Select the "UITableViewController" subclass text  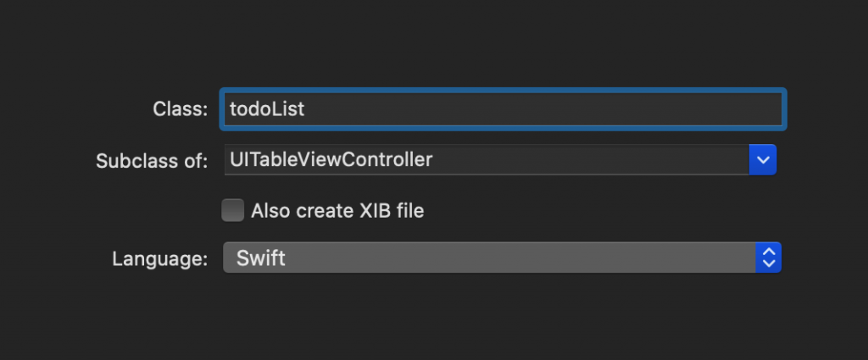331,159
